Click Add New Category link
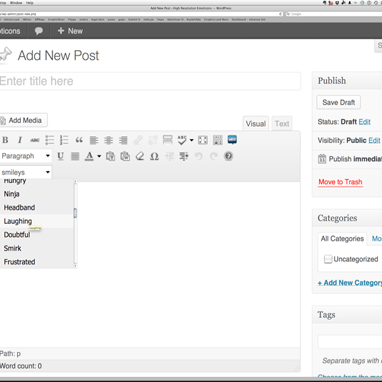The height and width of the screenshot is (382, 382). tap(350, 283)
